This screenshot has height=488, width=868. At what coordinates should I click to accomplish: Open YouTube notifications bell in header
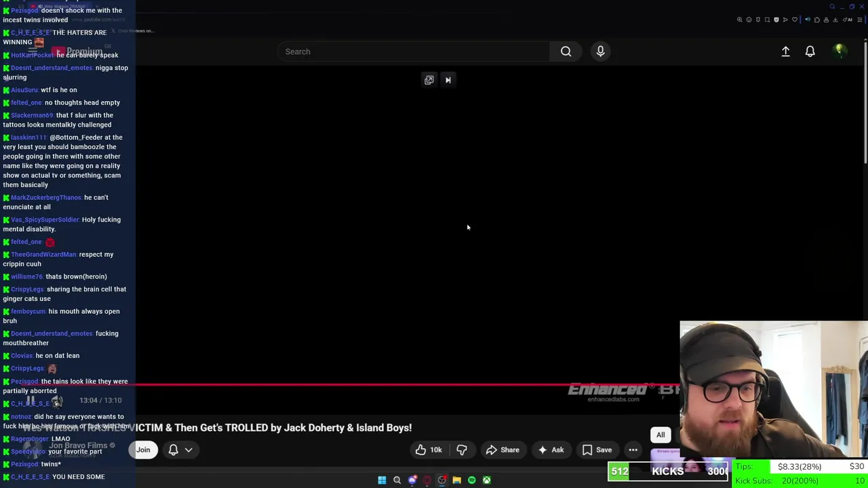pos(810,52)
